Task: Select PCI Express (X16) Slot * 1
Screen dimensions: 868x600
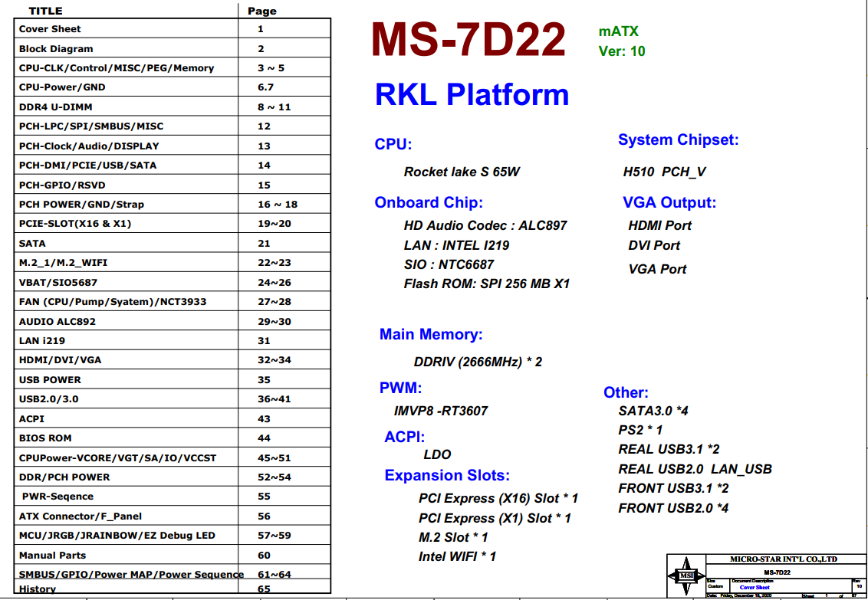Action: coord(498,498)
